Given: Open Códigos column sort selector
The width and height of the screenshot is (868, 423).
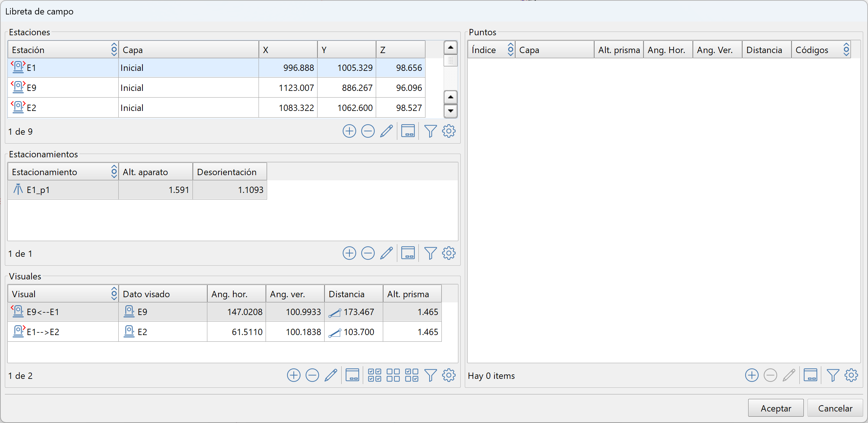Looking at the screenshot, I should tap(846, 49).
